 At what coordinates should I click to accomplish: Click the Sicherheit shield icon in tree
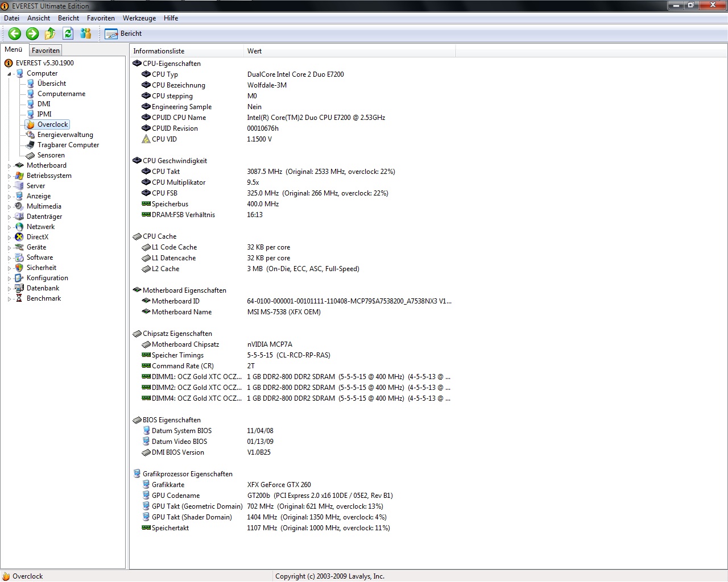[x=19, y=268]
